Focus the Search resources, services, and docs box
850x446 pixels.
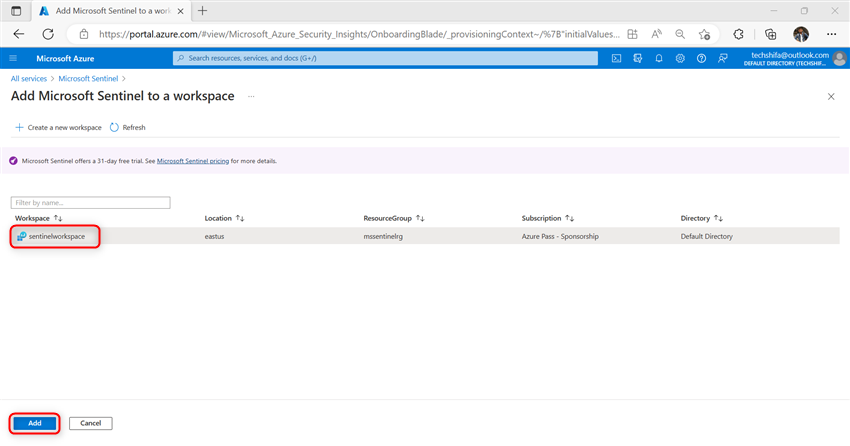coord(385,58)
